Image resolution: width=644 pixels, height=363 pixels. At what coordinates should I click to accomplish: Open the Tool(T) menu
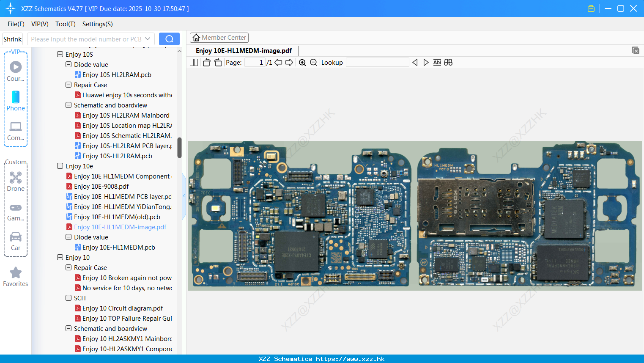click(x=66, y=24)
